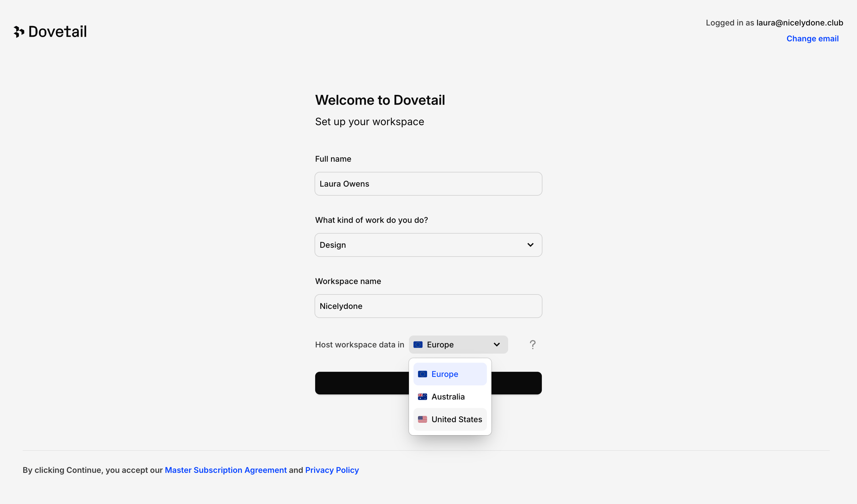Pick United States from region options
Screen dimensions: 857x504
pos(450,419)
